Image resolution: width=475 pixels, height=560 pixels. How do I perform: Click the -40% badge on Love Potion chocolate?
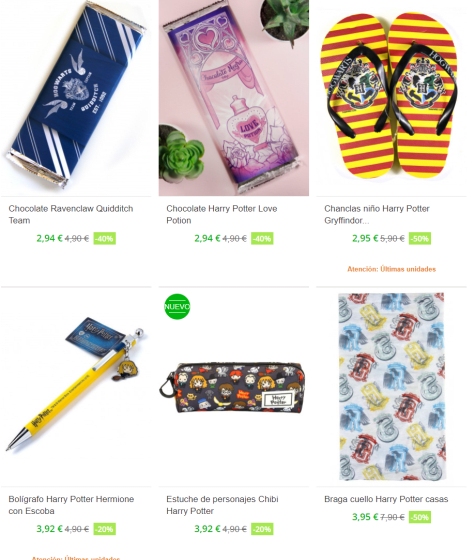[x=262, y=238]
